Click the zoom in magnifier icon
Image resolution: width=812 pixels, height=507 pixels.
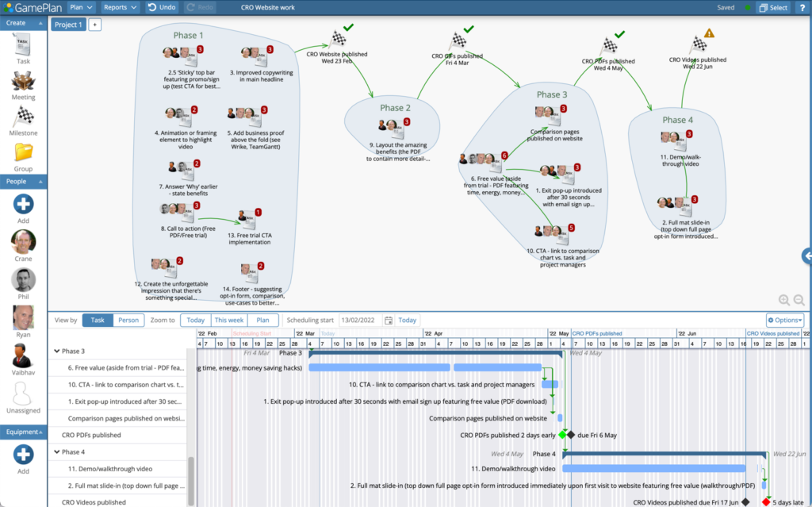[784, 300]
